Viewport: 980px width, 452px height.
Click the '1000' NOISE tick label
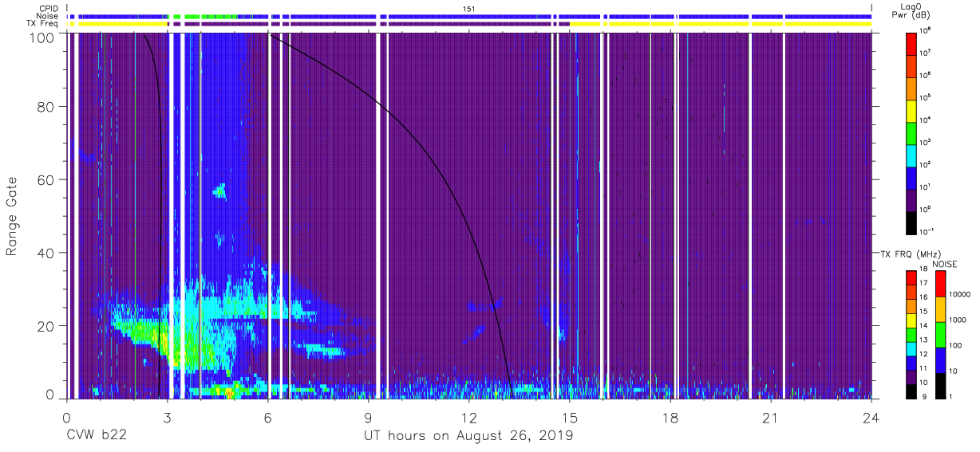click(x=958, y=320)
